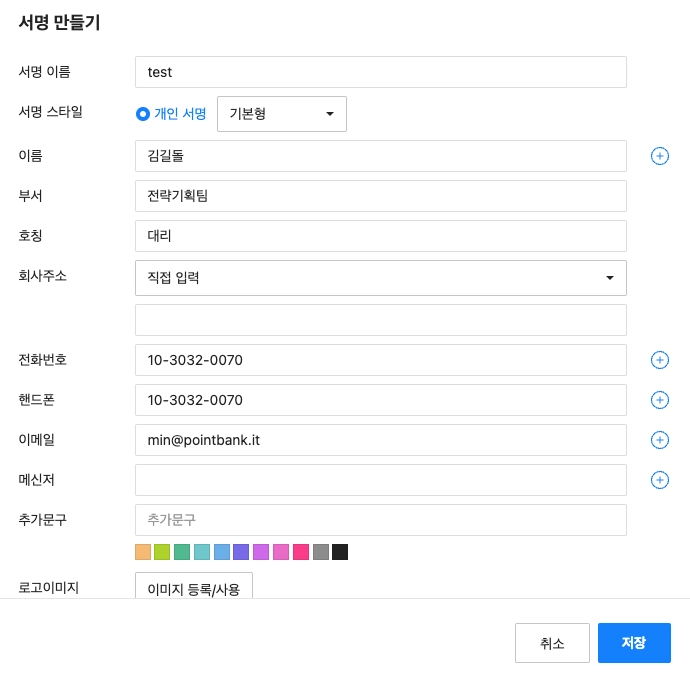Choose the black color swatch
Image resolution: width=690 pixels, height=675 pixels.
point(340,552)
